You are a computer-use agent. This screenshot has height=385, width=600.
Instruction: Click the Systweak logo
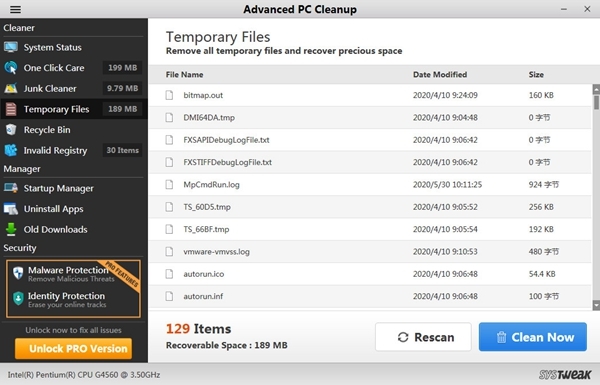565,374
